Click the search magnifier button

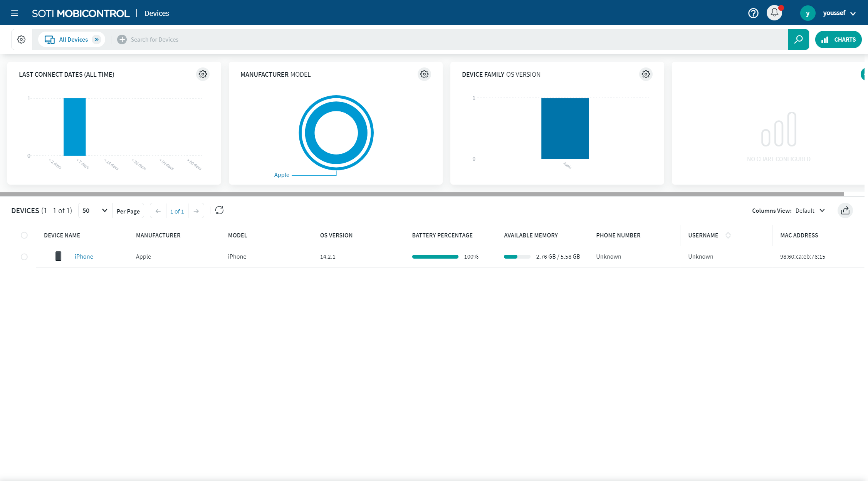point(798,40)
